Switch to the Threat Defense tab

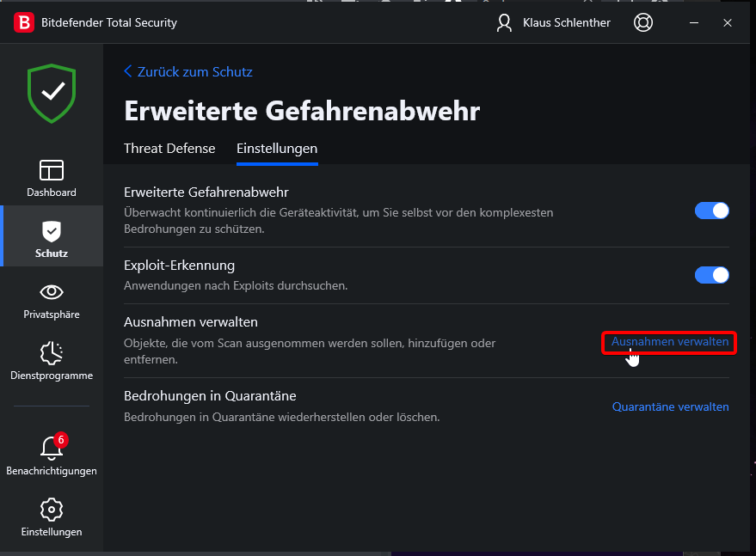tap(169, 149)
